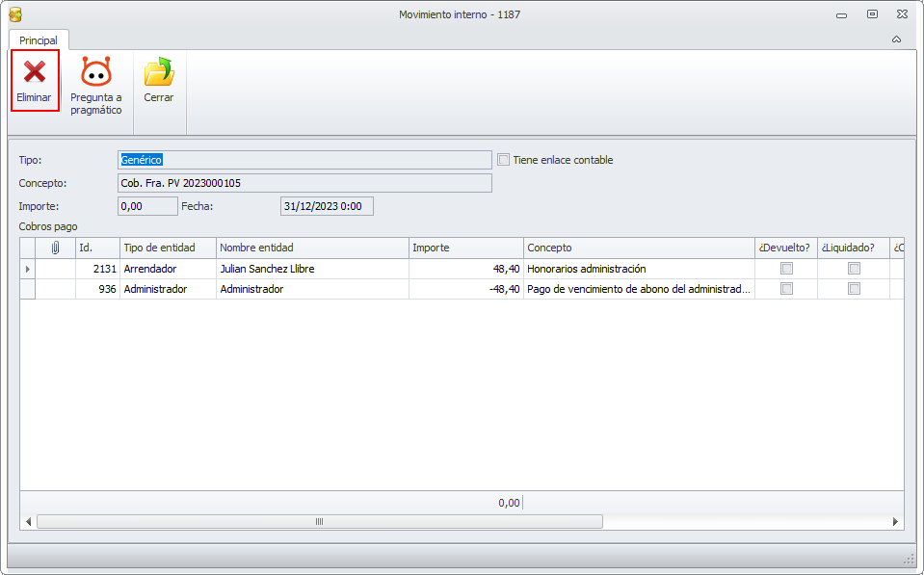The width and height of the screenshot is (924, 575).
Task: Collapse the ribbon with the chevron
Action: tap(896, 39)
